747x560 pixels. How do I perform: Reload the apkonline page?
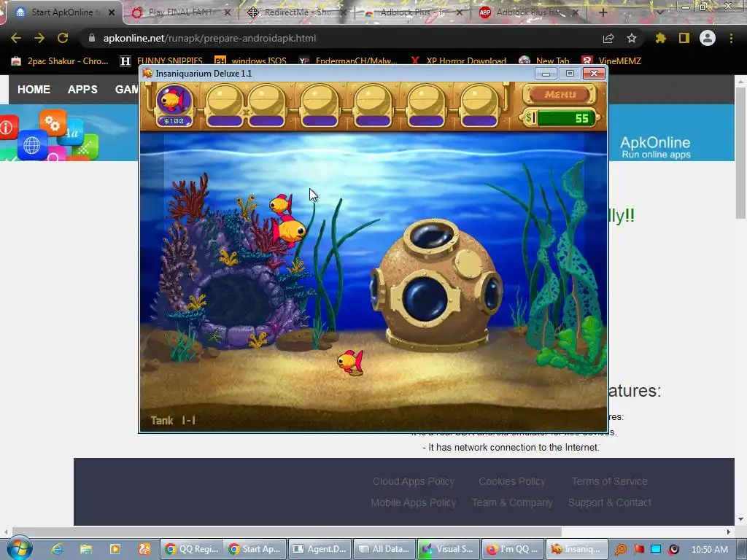[63, 38]
